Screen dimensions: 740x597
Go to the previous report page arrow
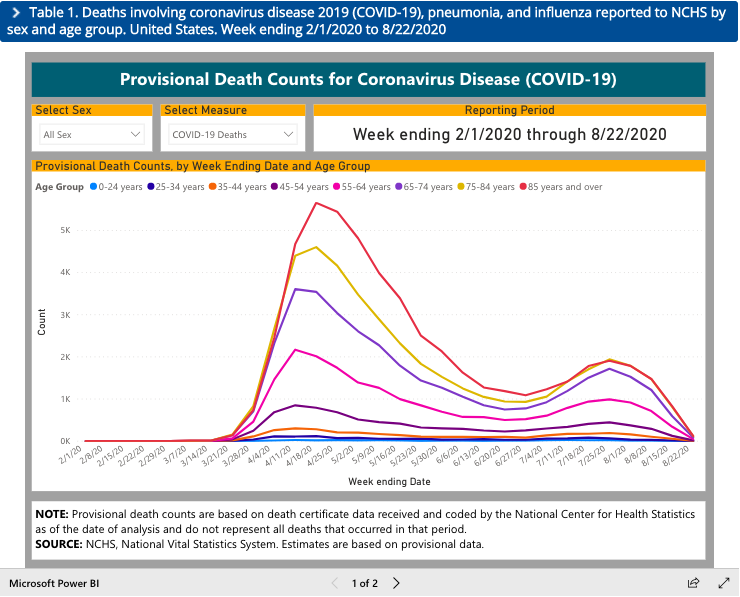[336, 582]
